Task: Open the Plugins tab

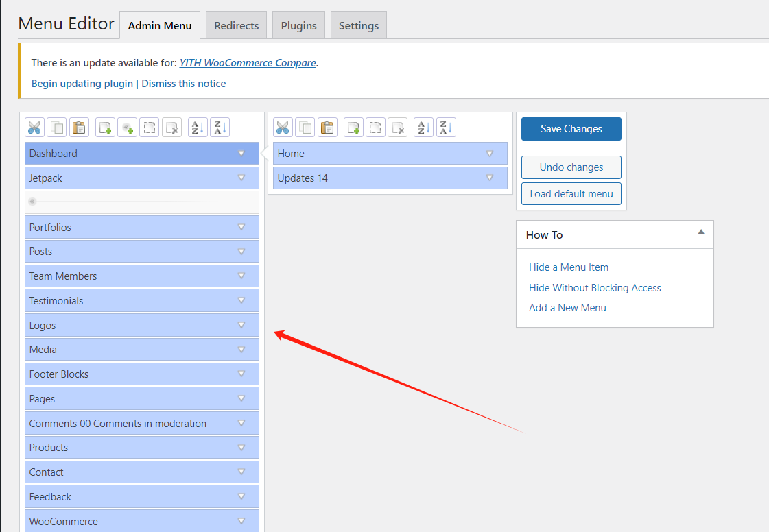Action: pyautogui.click(x=298, y=26)
